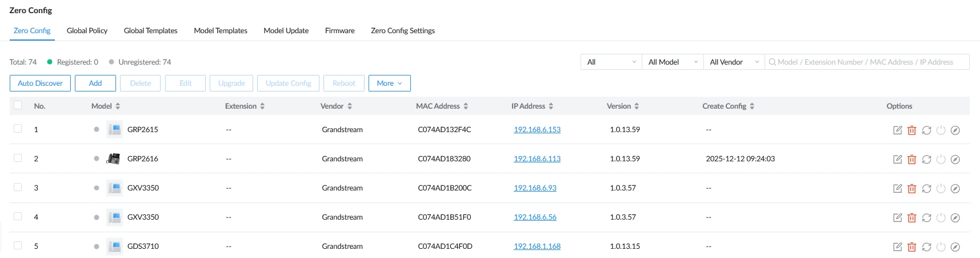Click the Upgrade button
This screenshot has height=258, width=980.
click(x=231, y=83)
